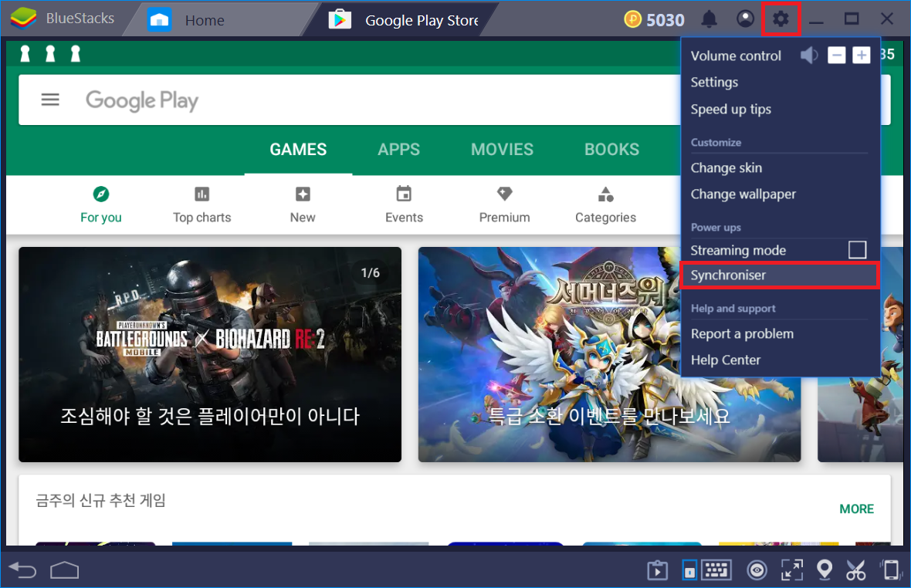Viewport: 911px width, 588px height.
Task: Select the APPS tab
Action: click(x=398, y=150)
